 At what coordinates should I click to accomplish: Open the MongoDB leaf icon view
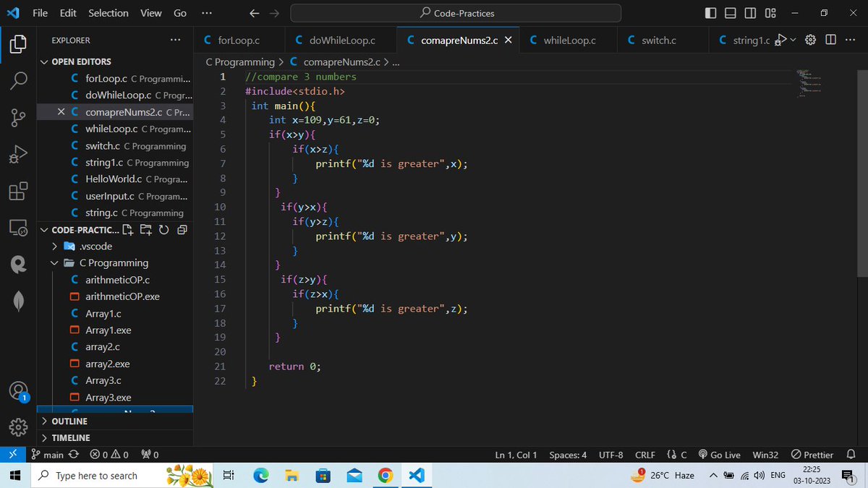coord(18,301)
